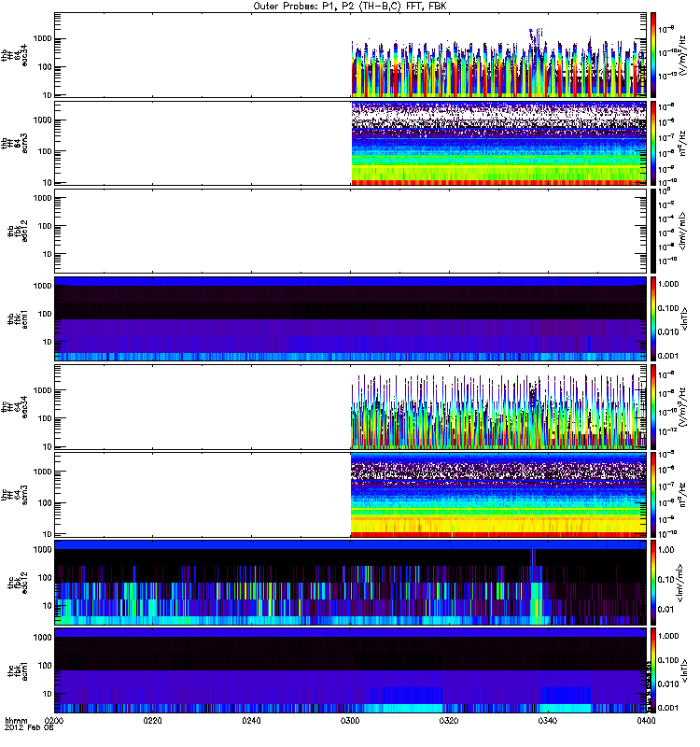
Task: Click the thb fbk scm1 axis label
Action: click(18, 318)
